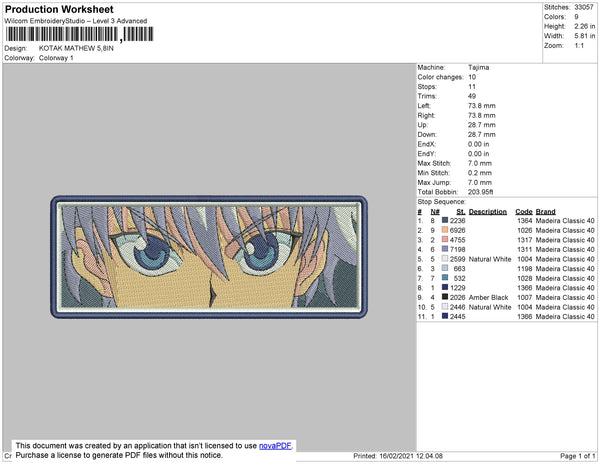Click the Trims value 49
This screenshot has width=600, height=464.
click(472, 96)
